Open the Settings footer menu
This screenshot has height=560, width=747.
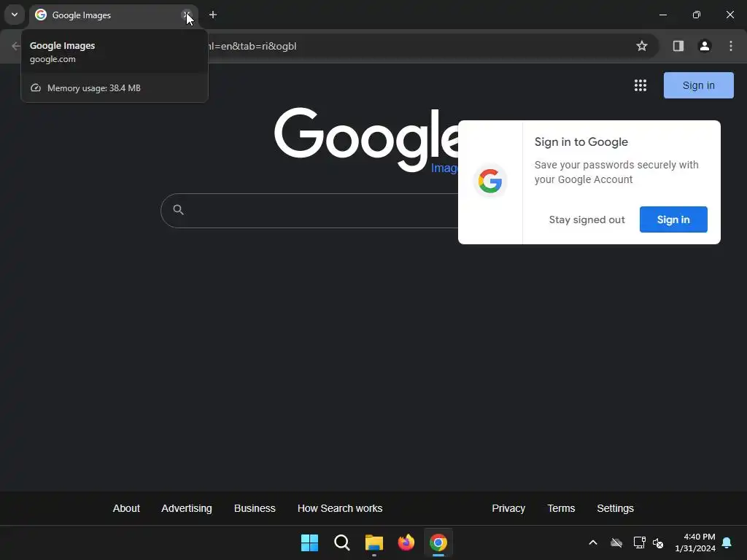[615, 508]
